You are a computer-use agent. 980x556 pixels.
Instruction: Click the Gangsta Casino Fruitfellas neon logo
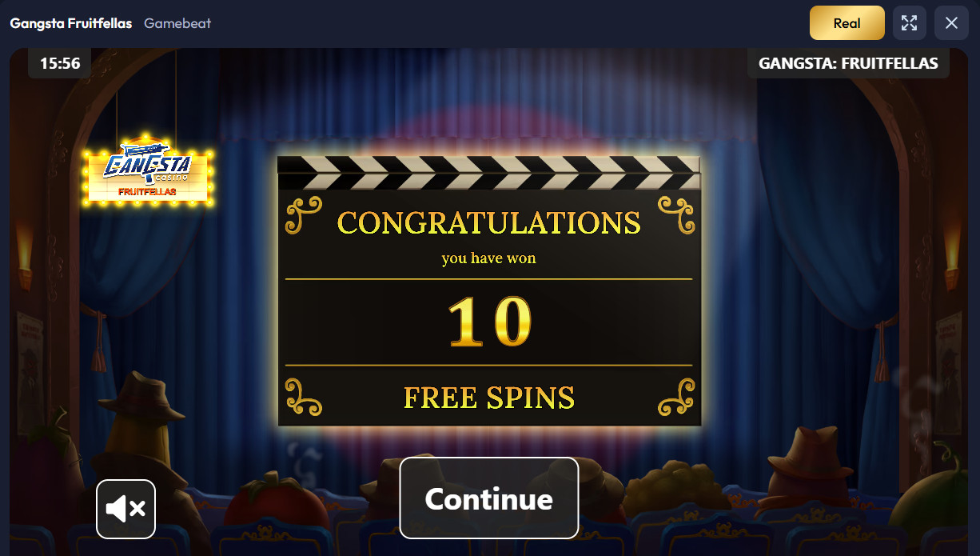[x=148, y=170]
